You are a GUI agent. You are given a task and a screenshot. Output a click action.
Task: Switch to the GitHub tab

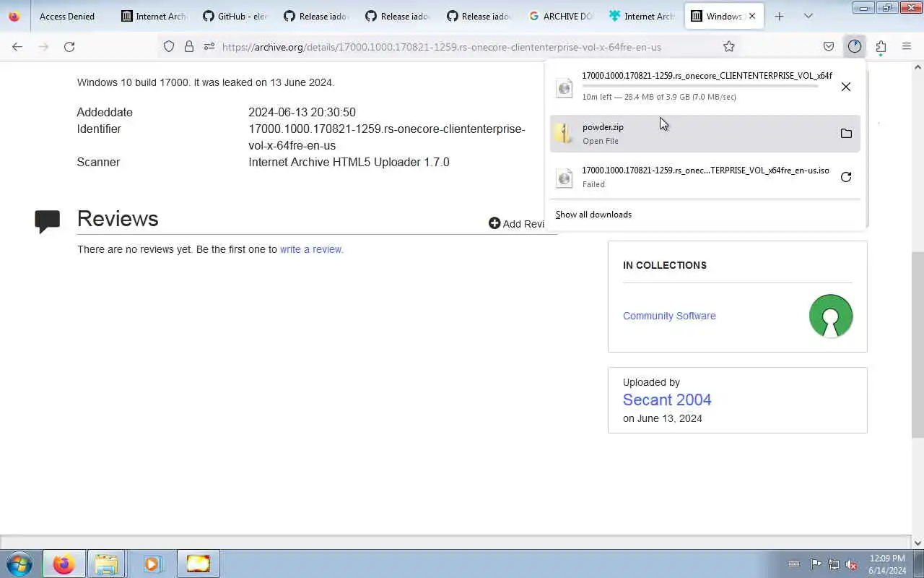pyautogui.click(x=235, y=16)
